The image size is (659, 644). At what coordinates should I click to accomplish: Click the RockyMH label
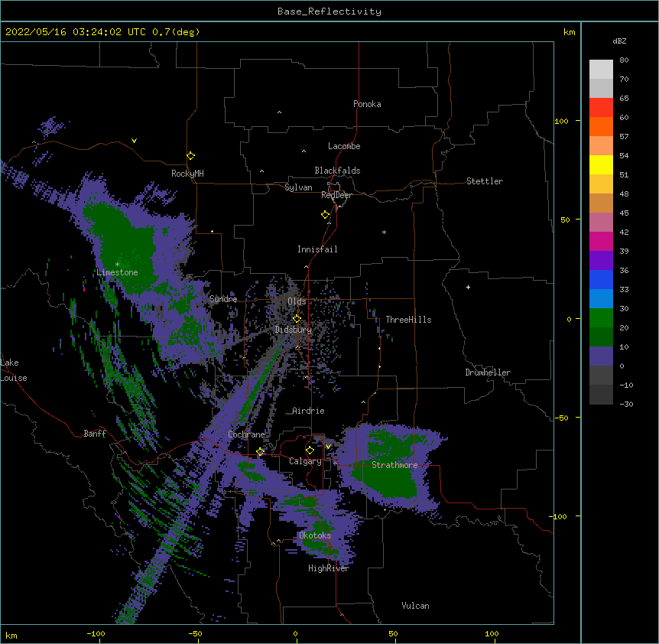[187, 173]
